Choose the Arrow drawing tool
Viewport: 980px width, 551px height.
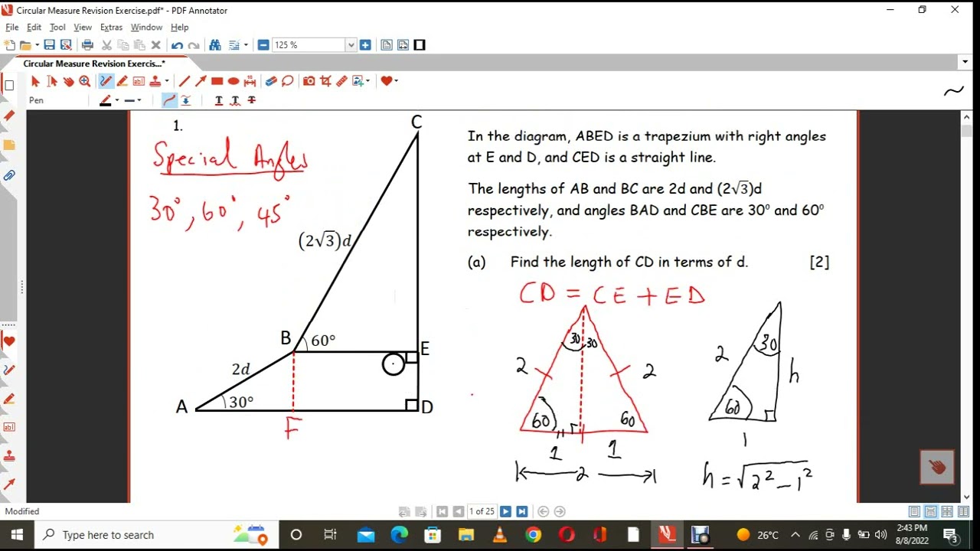tap(201, 81)
